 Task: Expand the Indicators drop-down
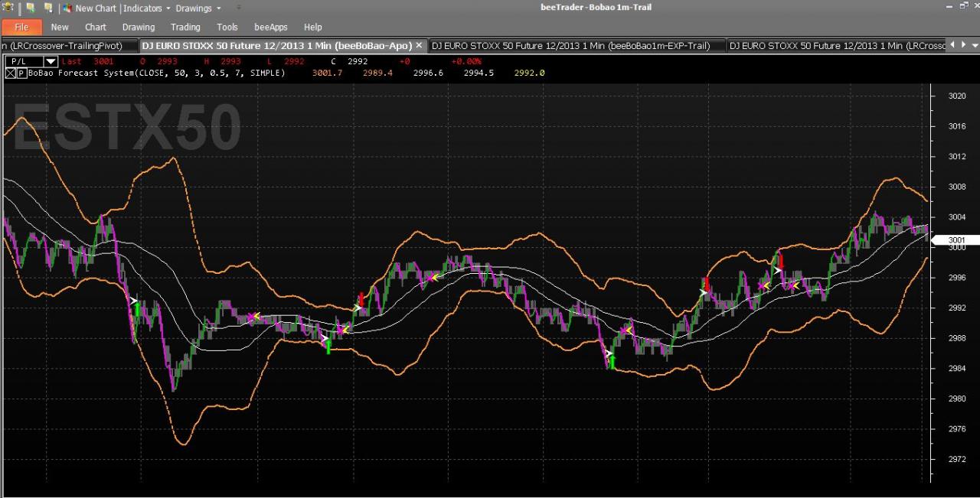[x=145, y=8]
